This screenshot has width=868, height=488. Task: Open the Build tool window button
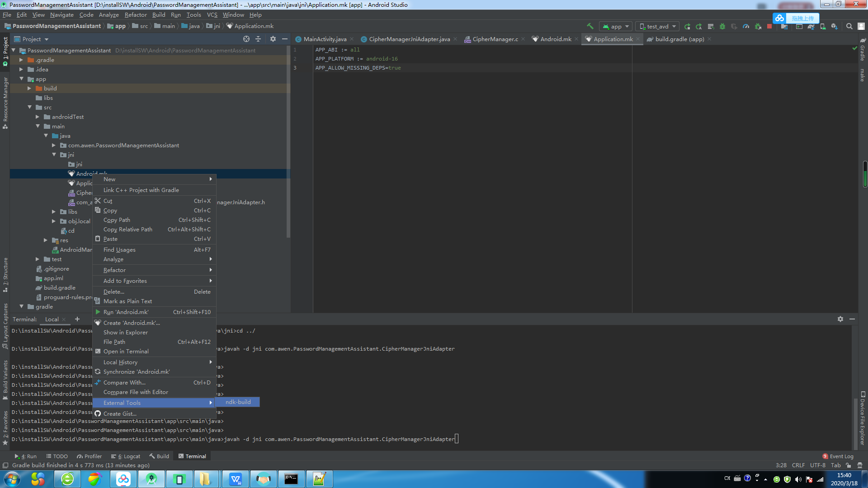159,456
